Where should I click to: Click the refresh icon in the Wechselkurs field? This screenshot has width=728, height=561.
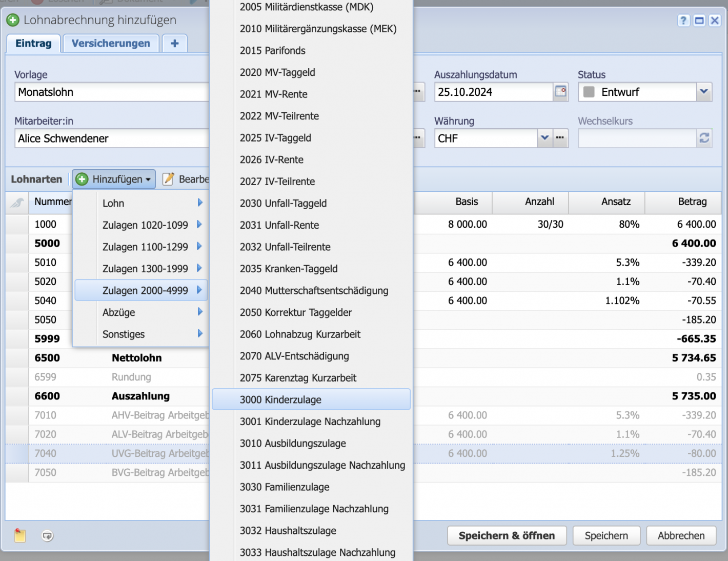click(x=704, y=138)
